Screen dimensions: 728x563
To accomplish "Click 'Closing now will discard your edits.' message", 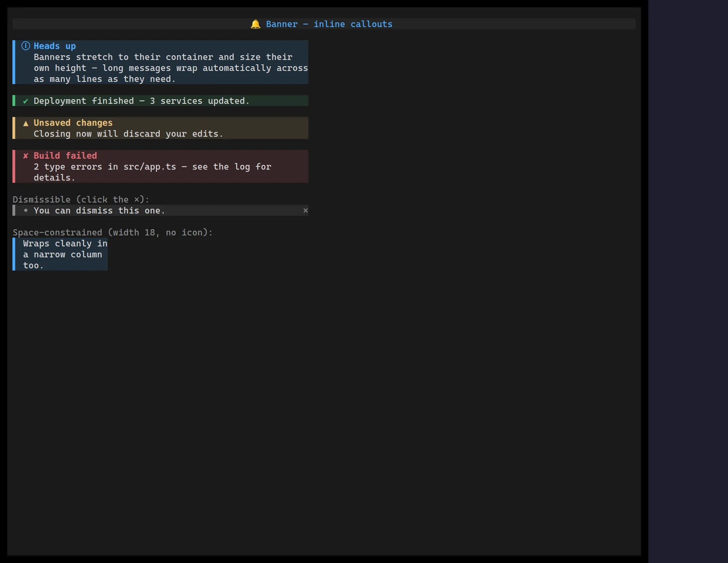I will [x=128, y=134].
